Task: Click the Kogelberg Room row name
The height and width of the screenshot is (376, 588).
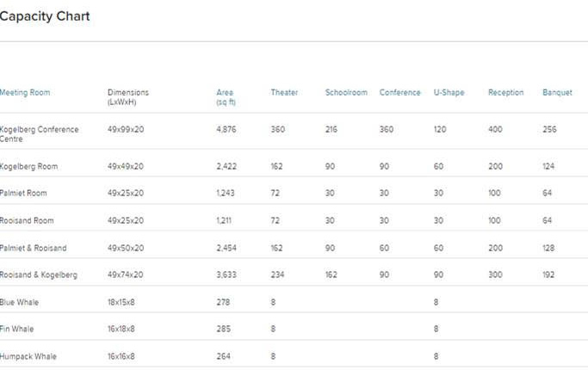Action: click(x=28, y=166)
